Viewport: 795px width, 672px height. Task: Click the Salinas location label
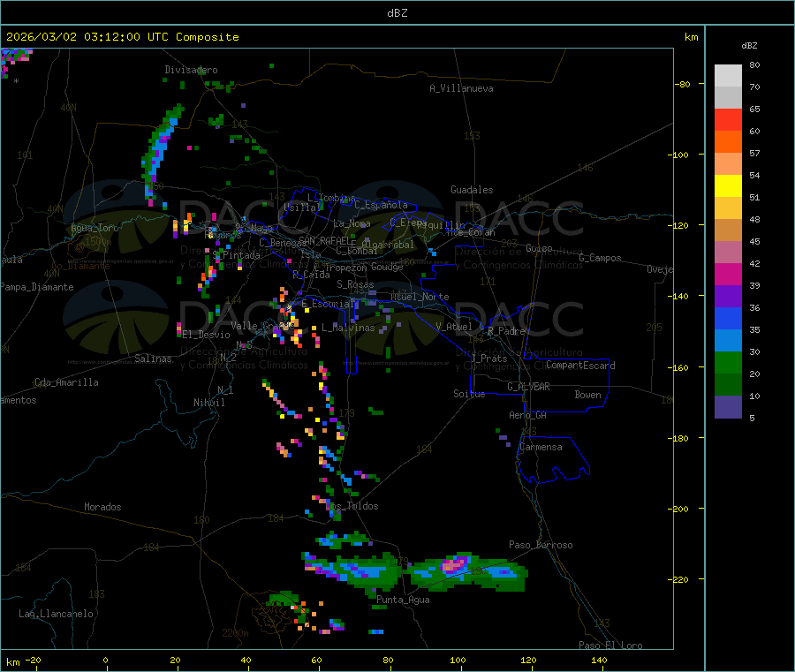153,359
